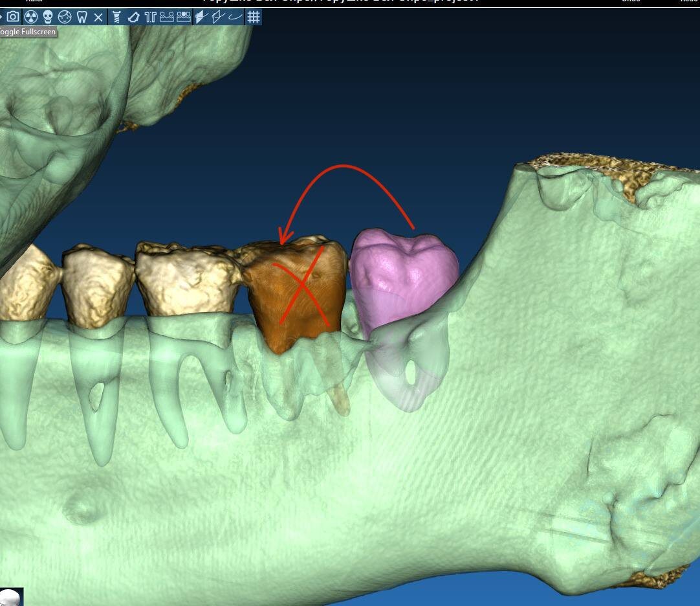Toggle the skull bone visibility icon
This screenshot has width=700, height=606.
tap(48, 17)
